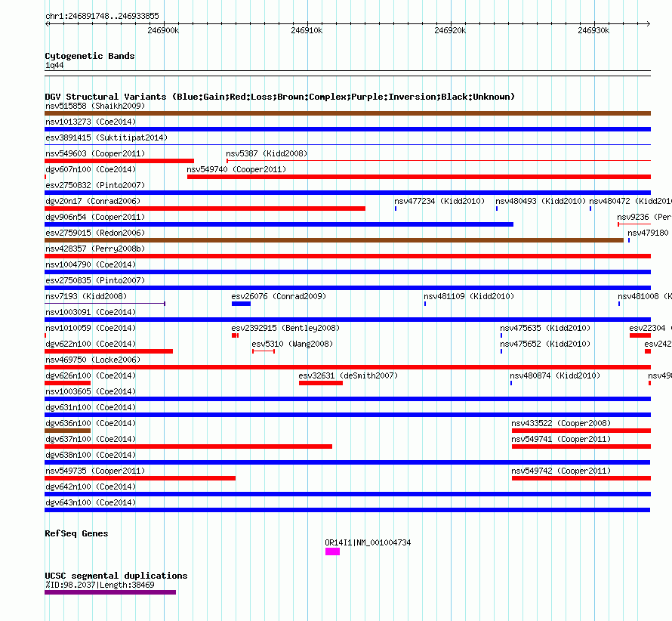Click the esv26076 (Conrad2009) blue gain bar
672x621 pixels.
(242, 304)
